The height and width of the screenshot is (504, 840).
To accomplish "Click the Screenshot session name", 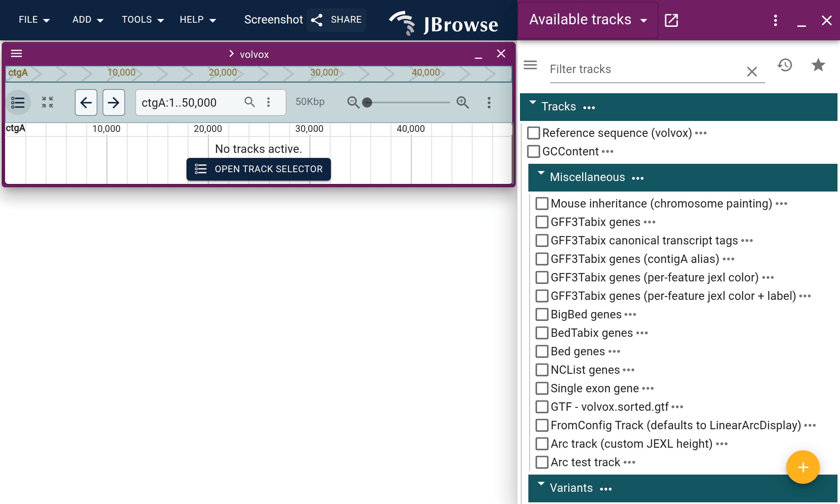I will pos(273,20).
